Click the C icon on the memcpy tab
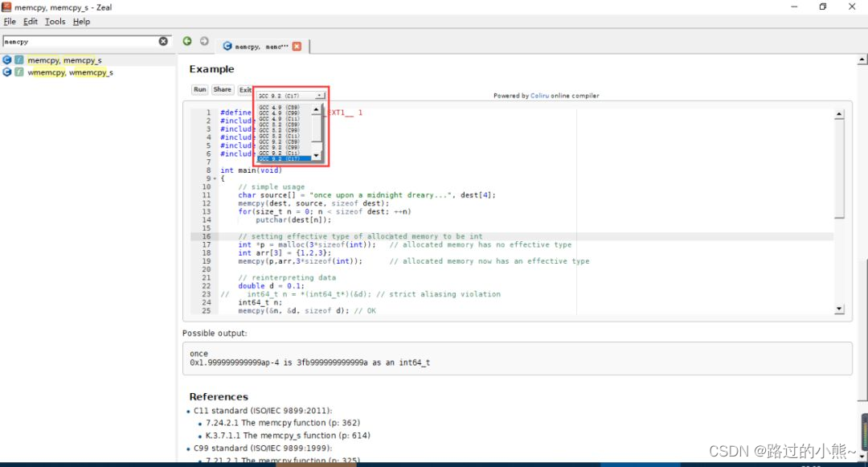 pos(227,47)
